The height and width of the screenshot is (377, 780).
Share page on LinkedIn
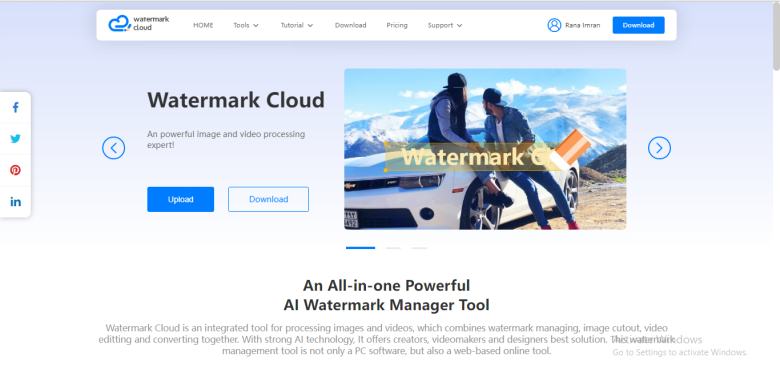15,201
